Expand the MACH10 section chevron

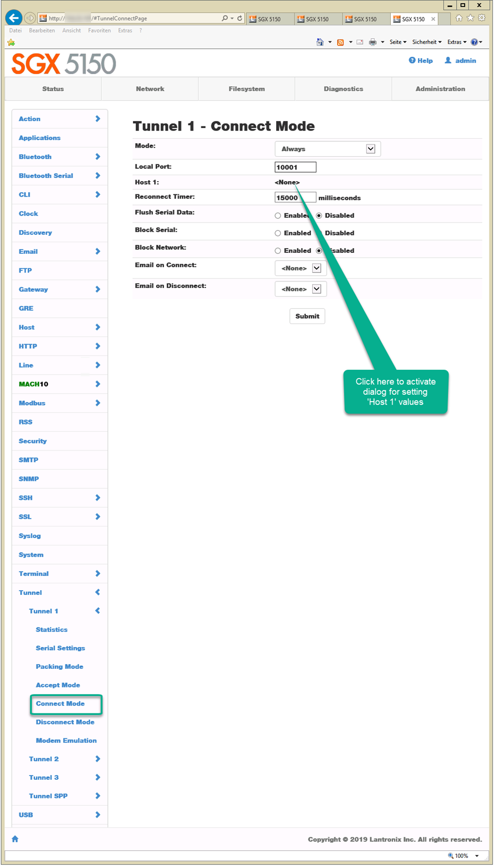98,384
